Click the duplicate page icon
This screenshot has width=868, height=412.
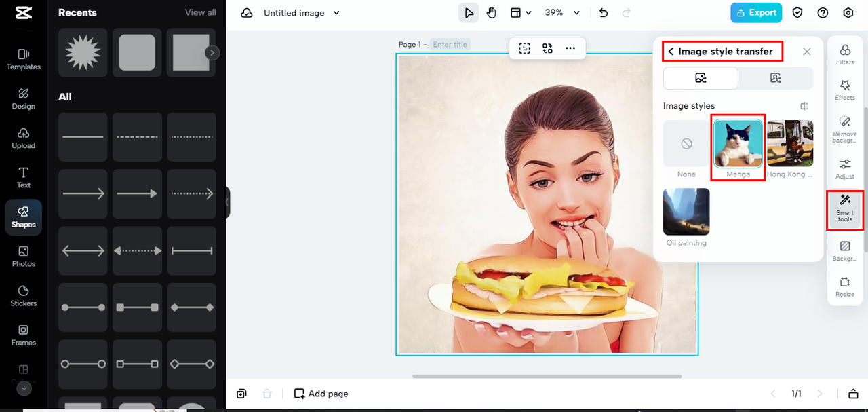tap(242, 394)
